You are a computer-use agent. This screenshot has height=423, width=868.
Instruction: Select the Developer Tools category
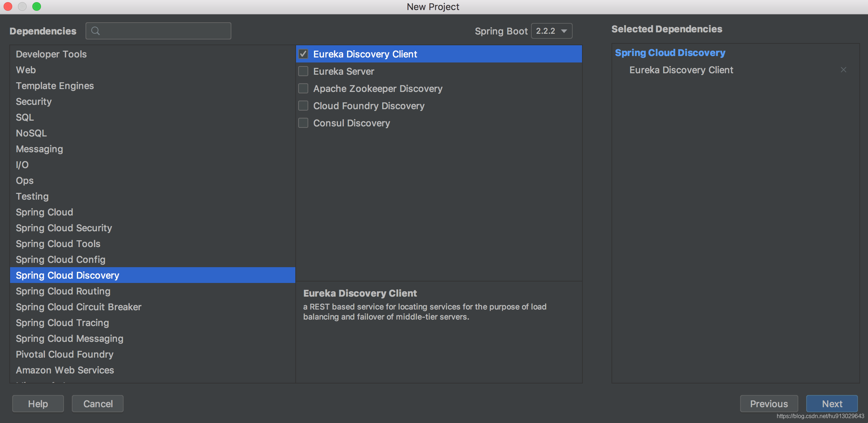point(153,54)
